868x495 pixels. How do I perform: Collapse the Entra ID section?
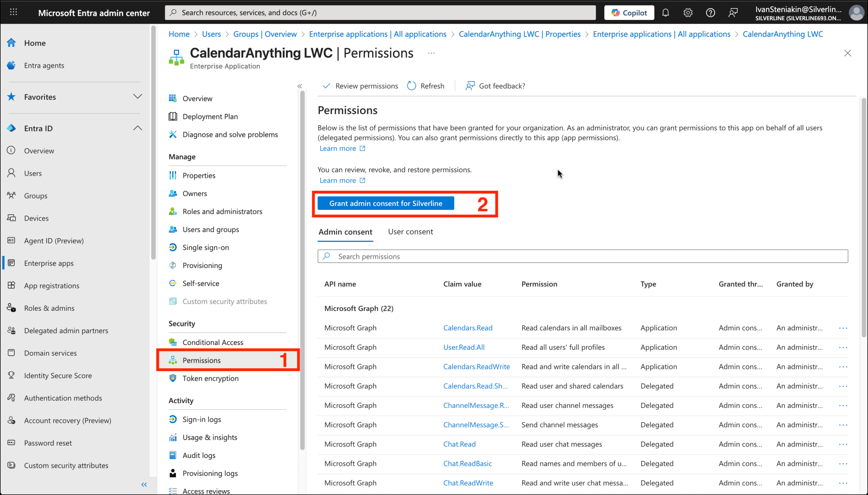tap(137, 128)
